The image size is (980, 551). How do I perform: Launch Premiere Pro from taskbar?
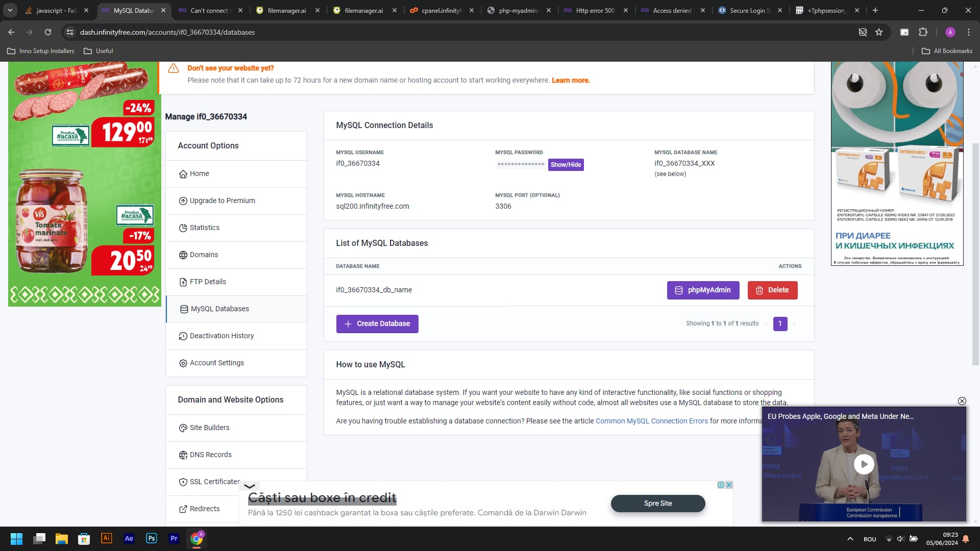point(174,539)
